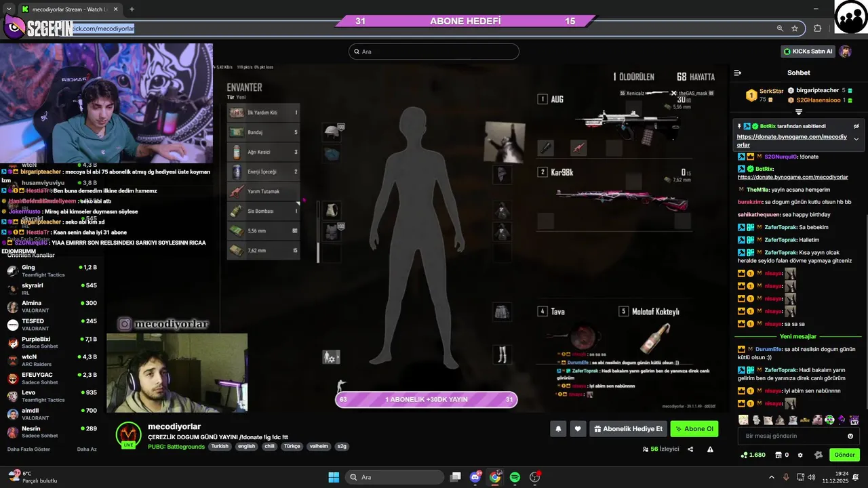Click the shop icon showing 0
This screenshot has width=868, height=488.
point(782,455)
